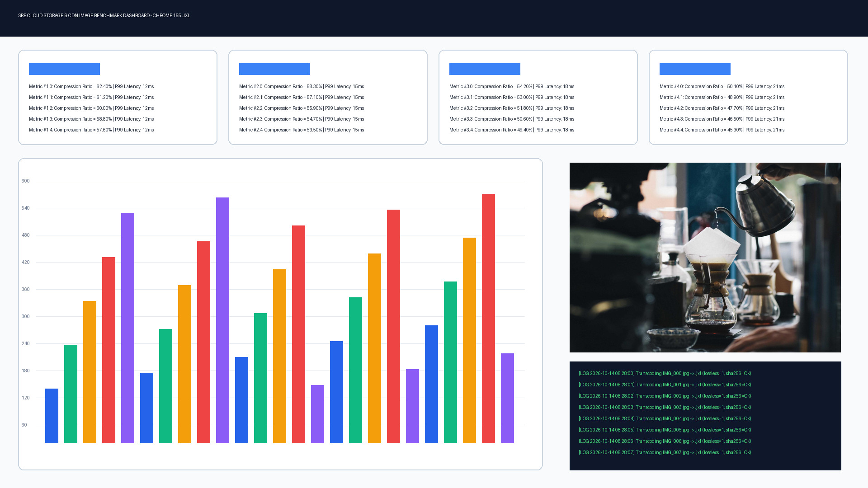
Task: Click the Metric #2.1 line showing 57.10%
Action: [x=302, y=97]
